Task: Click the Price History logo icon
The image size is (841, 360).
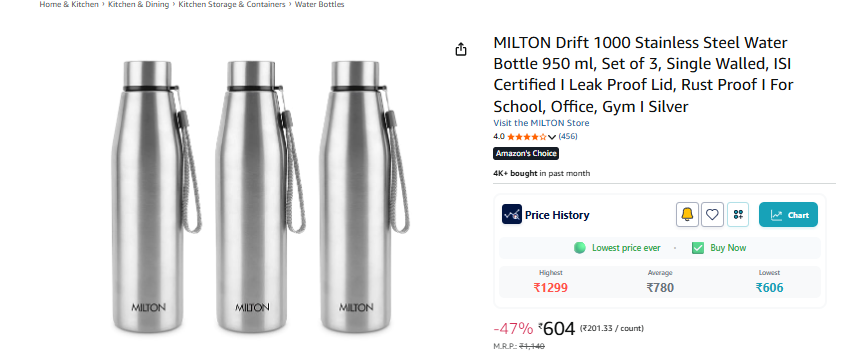Action: (x=512, y=215)
